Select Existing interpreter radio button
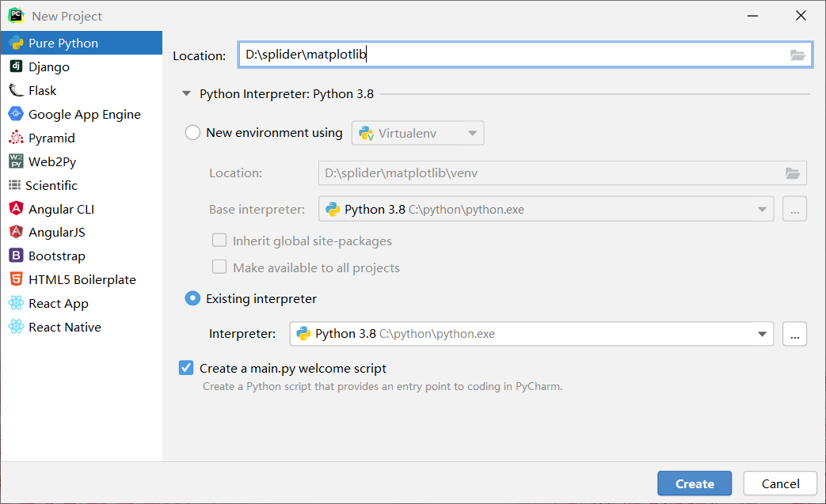Image resolution: width=826 pixels, height=504 pixels. tap(192, 299)
